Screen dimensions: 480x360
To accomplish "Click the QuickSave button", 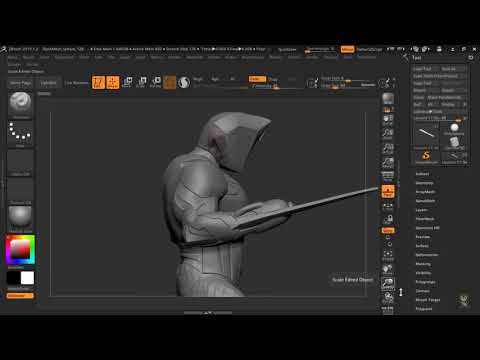I will (287, 49).
